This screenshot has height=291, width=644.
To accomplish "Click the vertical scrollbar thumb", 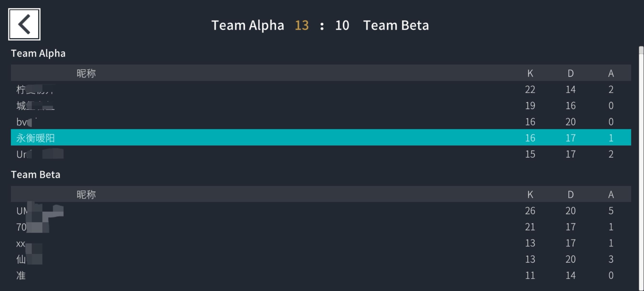I will tap(641, 50).
